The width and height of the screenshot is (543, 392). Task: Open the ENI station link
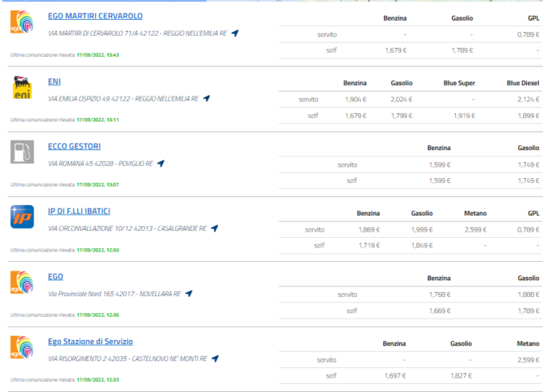tap(54, 81)
